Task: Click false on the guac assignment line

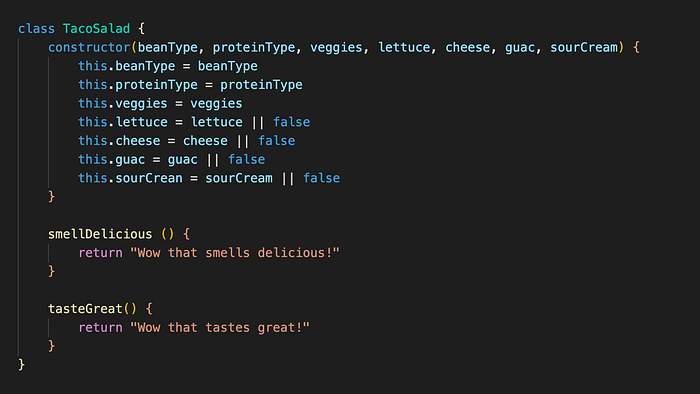Action: 246,159
